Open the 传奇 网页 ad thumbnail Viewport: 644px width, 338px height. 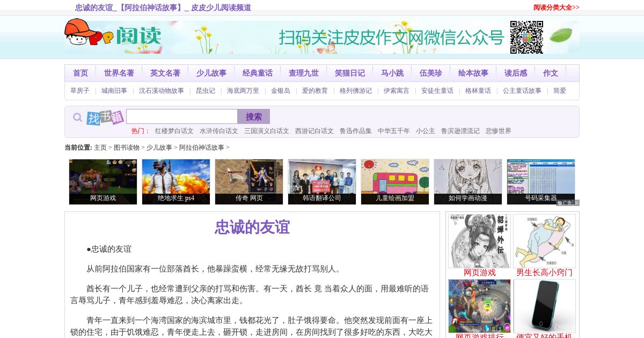tap(249, 182)
